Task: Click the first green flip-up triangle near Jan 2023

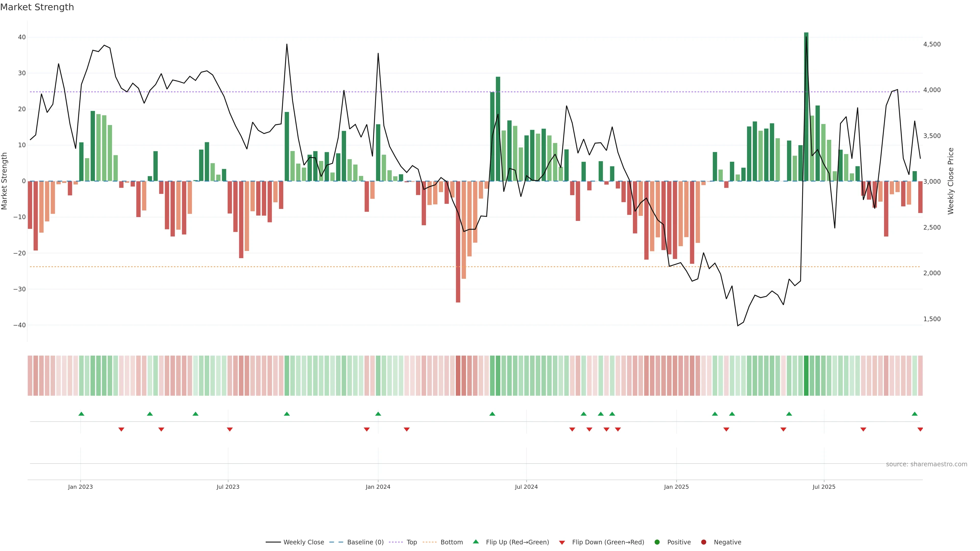Action: (81, 414)
